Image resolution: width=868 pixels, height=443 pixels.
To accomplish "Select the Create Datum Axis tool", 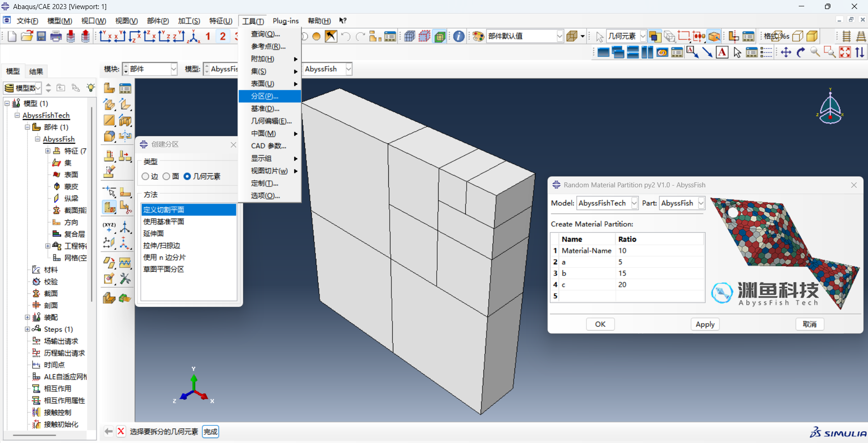I will point(125,227).
